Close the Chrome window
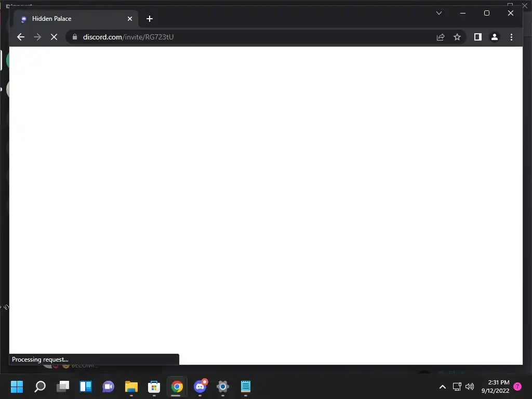The image size is (532, 399). pyautogui.click(x=510, y=13)
